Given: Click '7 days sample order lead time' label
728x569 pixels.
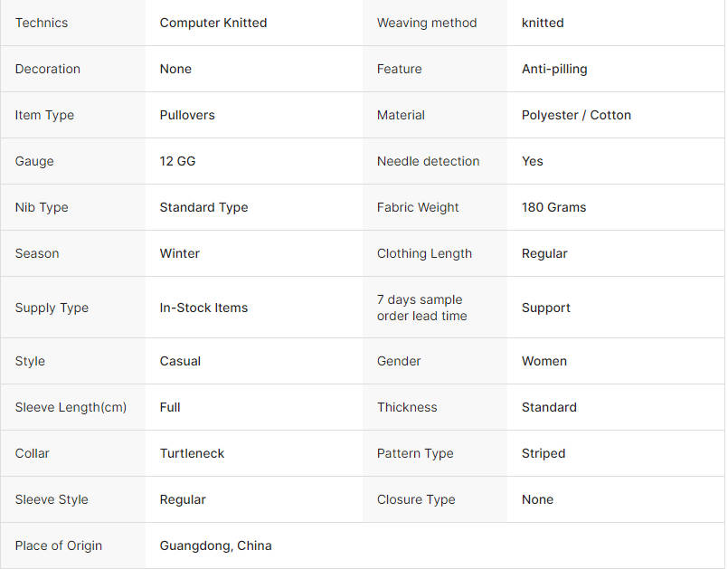Looking at the screenshot, I should click(422, 308).
